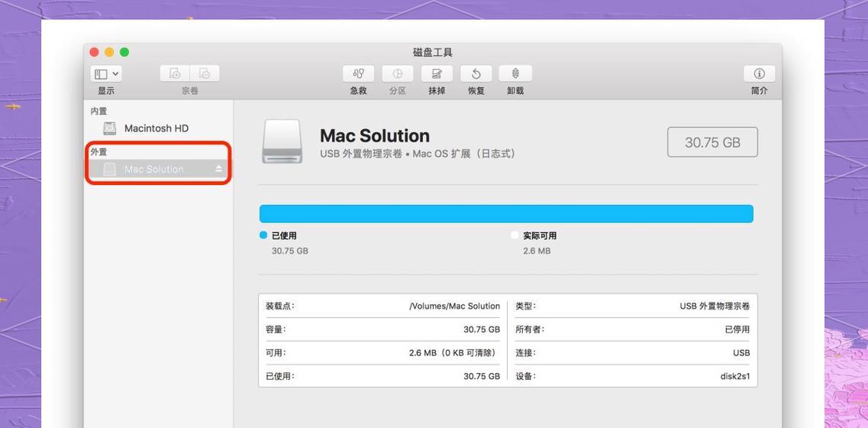The width and height of the screenshot is (868, 428).
Task: Click the 30.75 GB value under 已使用 legend
Action: pyautogui.click(x=290, y=251)
